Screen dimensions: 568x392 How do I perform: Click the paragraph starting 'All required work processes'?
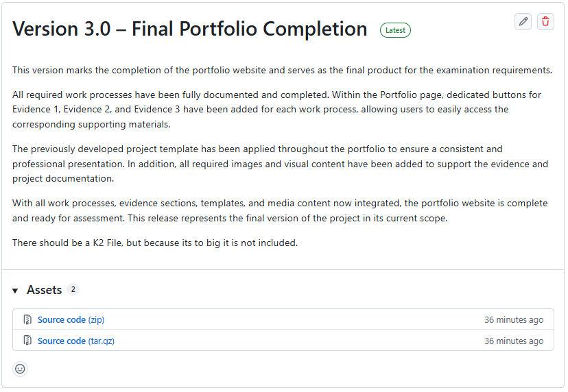tap(276, 110)
